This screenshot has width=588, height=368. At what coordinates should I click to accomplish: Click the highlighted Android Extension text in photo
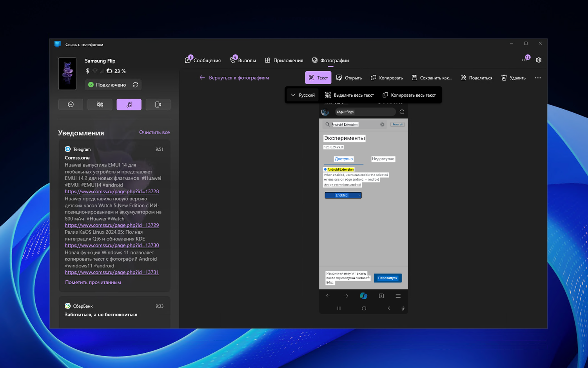[340, 170]
